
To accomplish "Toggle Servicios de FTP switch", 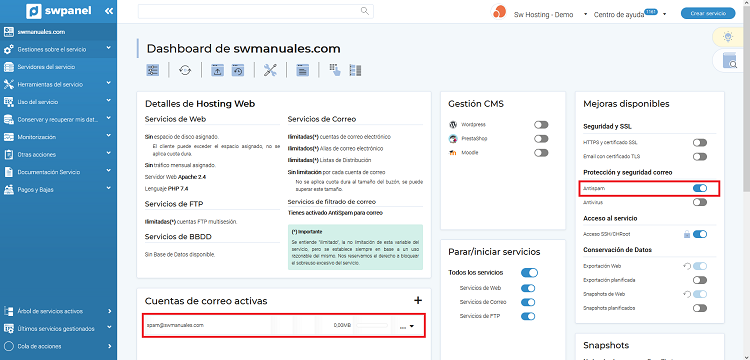I will click(x=528, y=316).
